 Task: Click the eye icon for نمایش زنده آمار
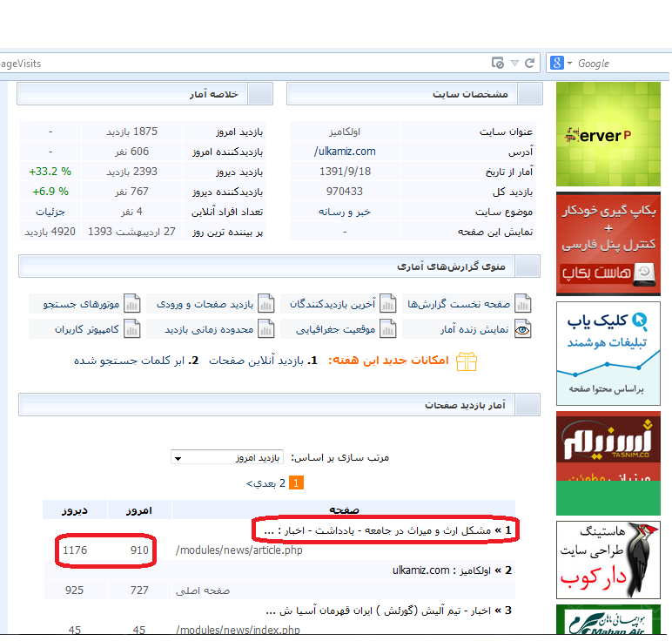(x=522, y=329)
